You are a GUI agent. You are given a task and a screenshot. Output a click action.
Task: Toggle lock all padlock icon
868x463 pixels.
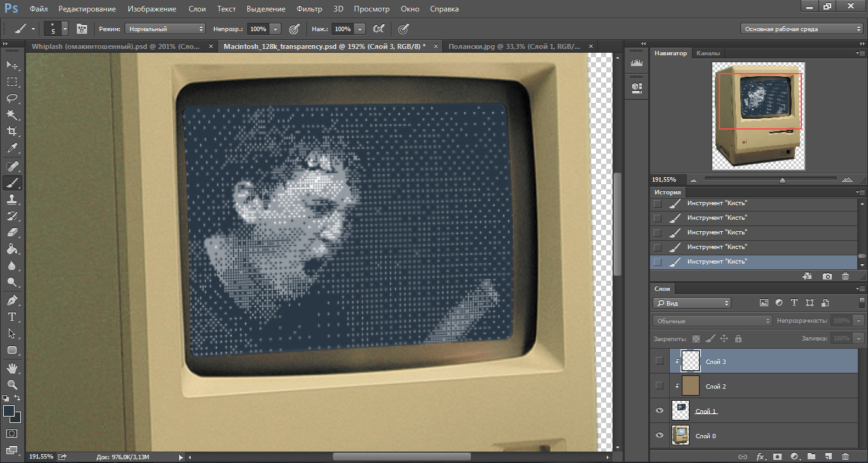tap(738, 339)
